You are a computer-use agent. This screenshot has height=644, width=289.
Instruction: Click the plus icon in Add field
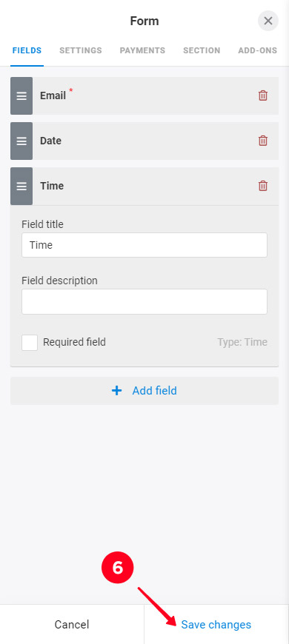[117, 391]
